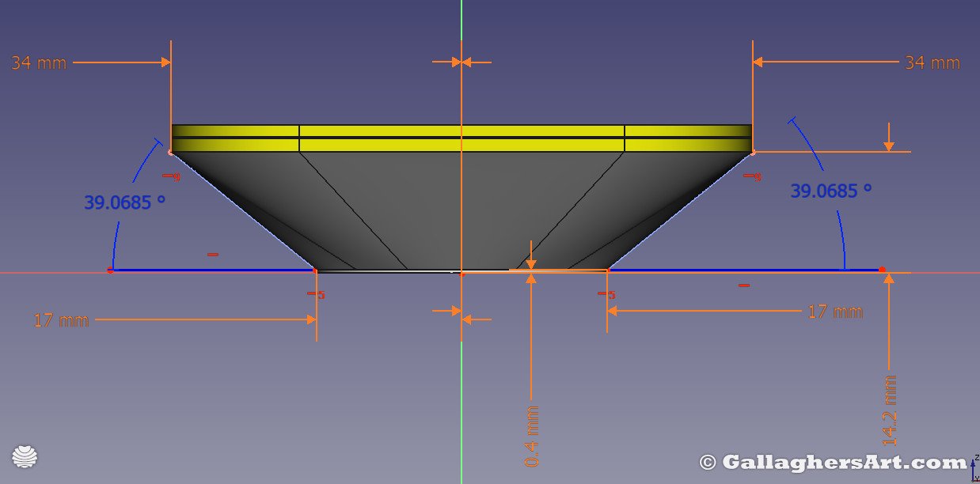Click constraint icon under lower-right cone vertex
980x484 pixels.
point(607,295)
